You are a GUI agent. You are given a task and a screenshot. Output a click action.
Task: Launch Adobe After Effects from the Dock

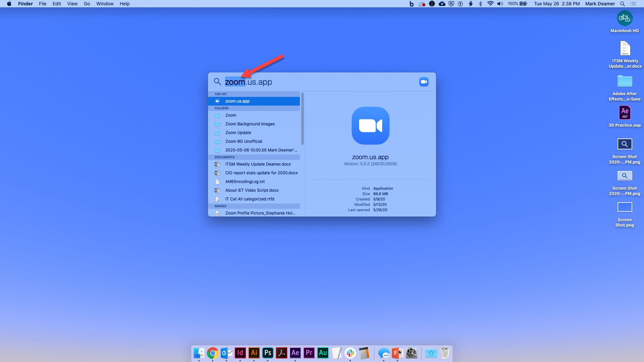point(295,353)
